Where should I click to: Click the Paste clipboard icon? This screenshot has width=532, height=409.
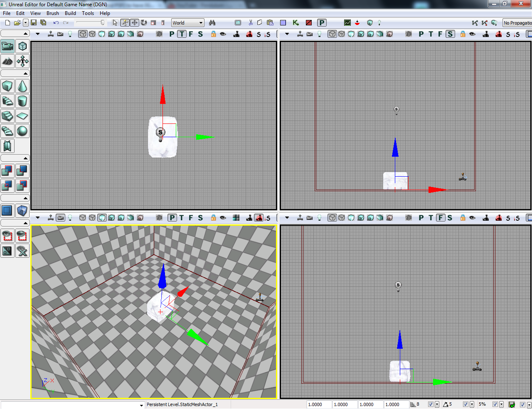pos(270,23)
